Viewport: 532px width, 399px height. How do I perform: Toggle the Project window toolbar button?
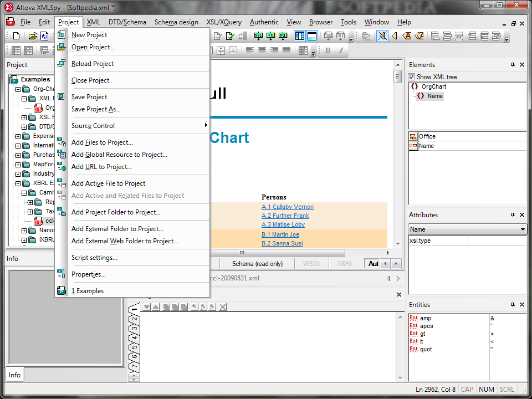tap(300, 35)
